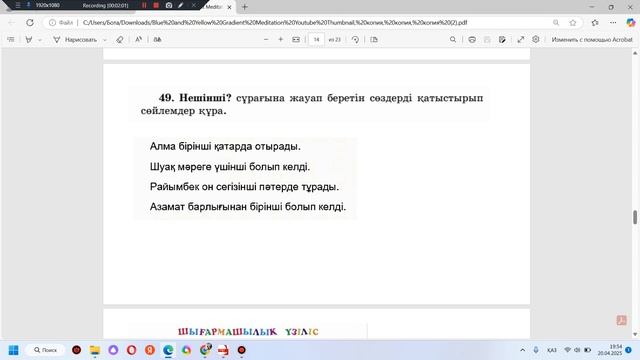Fit the page to width
The height and width of the screenshot is (360, 640).
(x=296, y=40)
